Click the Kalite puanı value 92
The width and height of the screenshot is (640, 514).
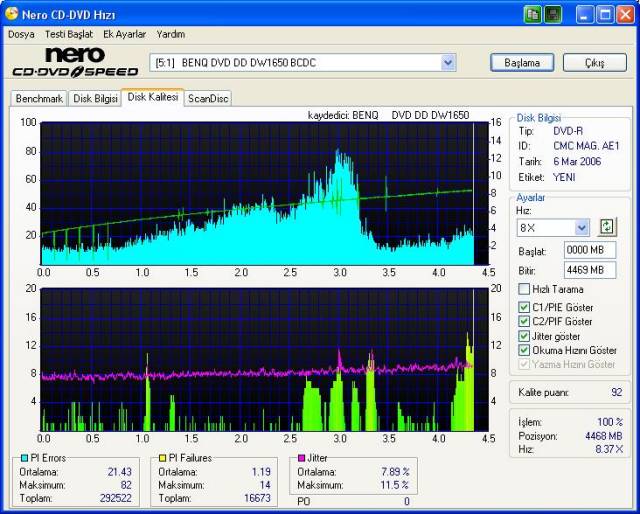(616, 392)
